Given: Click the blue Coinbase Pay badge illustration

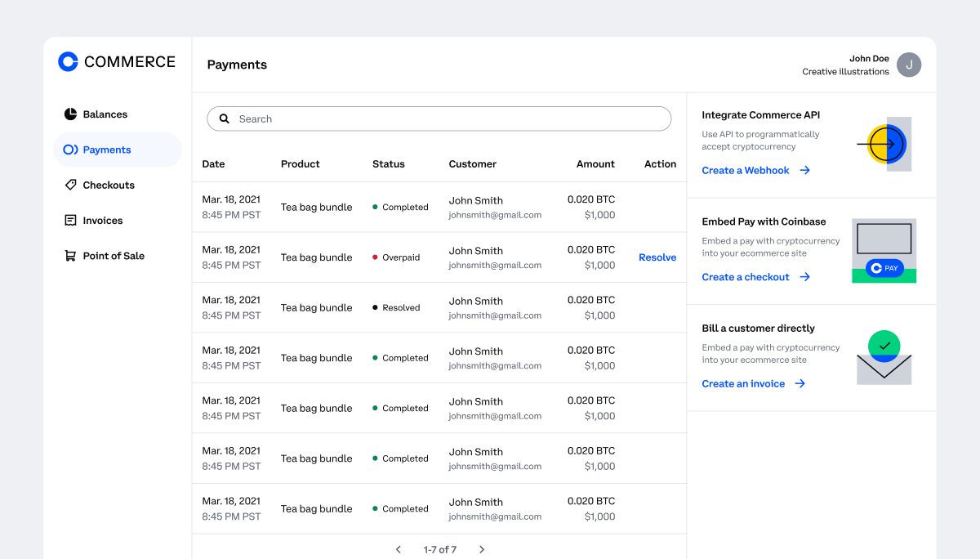Looking at the screenshot, I should coord(884,267).
